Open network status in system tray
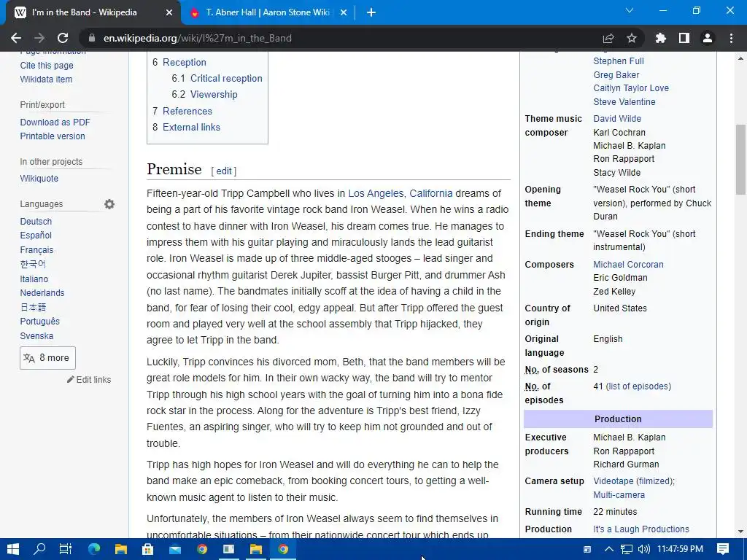The height and width of the screenshot is (560, 747). (x=627, y=549)
